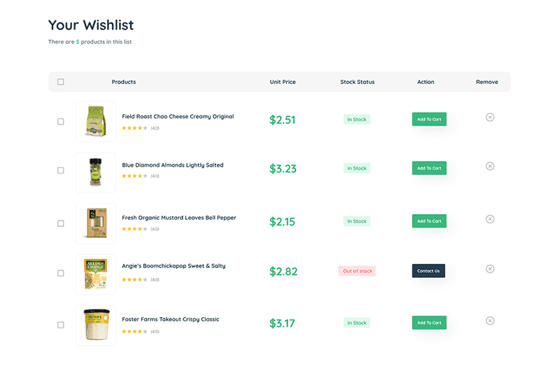Click Contact Us for Angie's Boomchickapop
Screen dimensions: 560x392
pos(428,271)
